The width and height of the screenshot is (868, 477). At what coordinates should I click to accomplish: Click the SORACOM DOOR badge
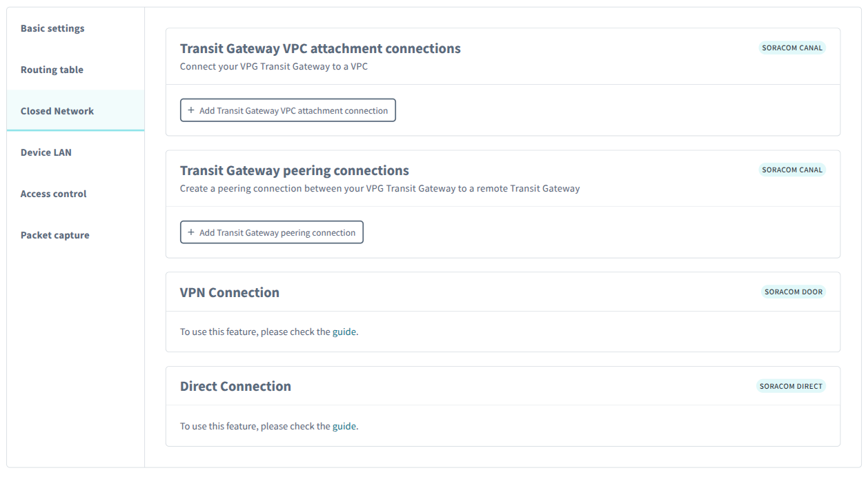pos(793,292)
